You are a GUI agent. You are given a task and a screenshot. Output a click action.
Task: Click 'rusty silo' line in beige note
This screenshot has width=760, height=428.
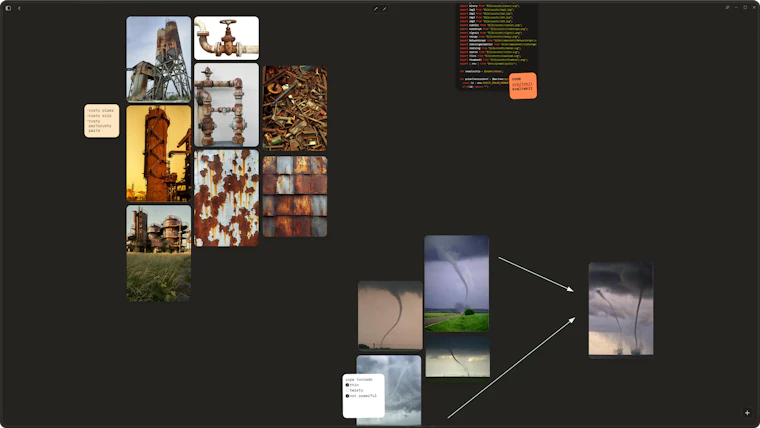[x=100, y=116]
